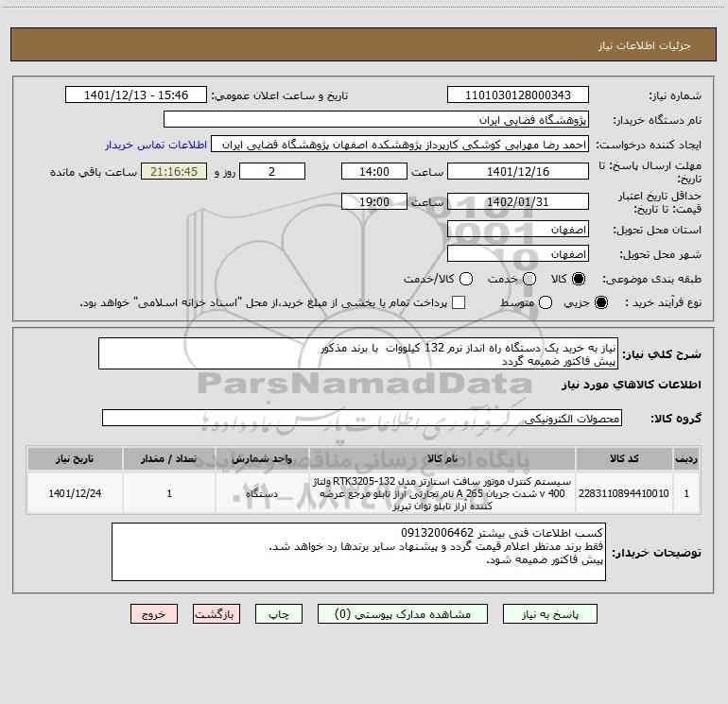Viewport: 728px width, 704px height.
Task: Click the چاپ print button
Action: click(279, 614)
